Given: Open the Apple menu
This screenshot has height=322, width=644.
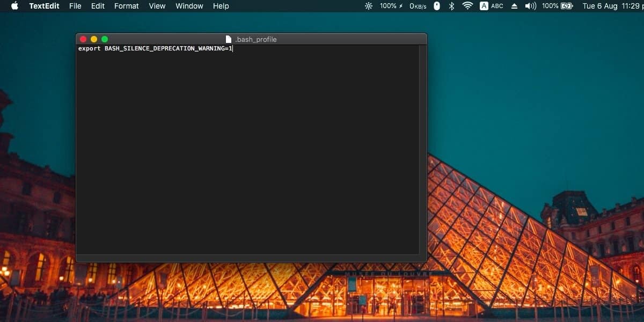Looking at the screenshot, I should click(14, 6).
